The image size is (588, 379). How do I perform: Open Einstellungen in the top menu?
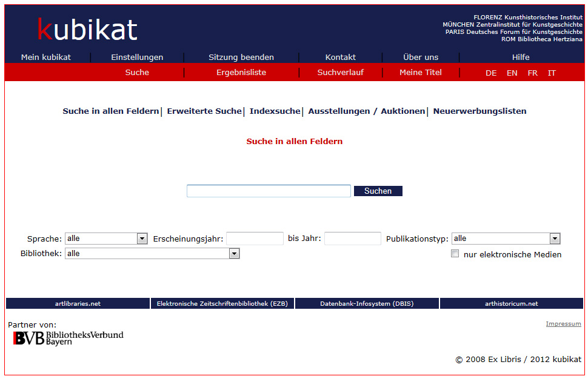137,57
